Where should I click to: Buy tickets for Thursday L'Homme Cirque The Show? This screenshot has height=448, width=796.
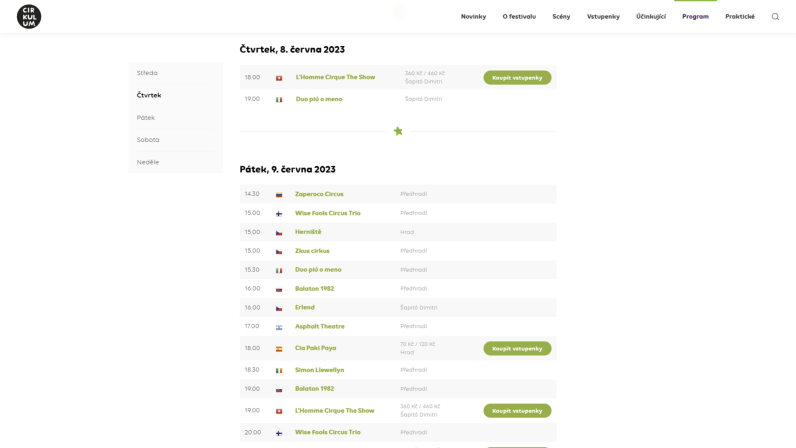[517, 78]
